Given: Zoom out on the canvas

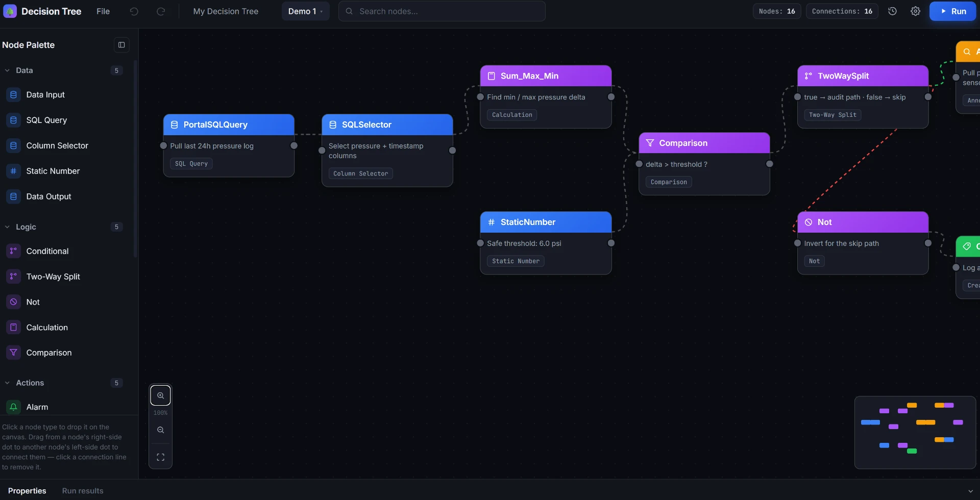Looking at the screenshot, I should click(x=160, y=430).
